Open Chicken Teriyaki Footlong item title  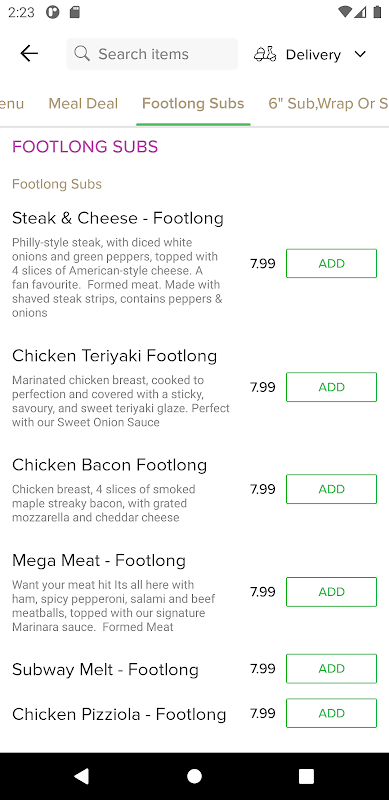coord(114,356)
